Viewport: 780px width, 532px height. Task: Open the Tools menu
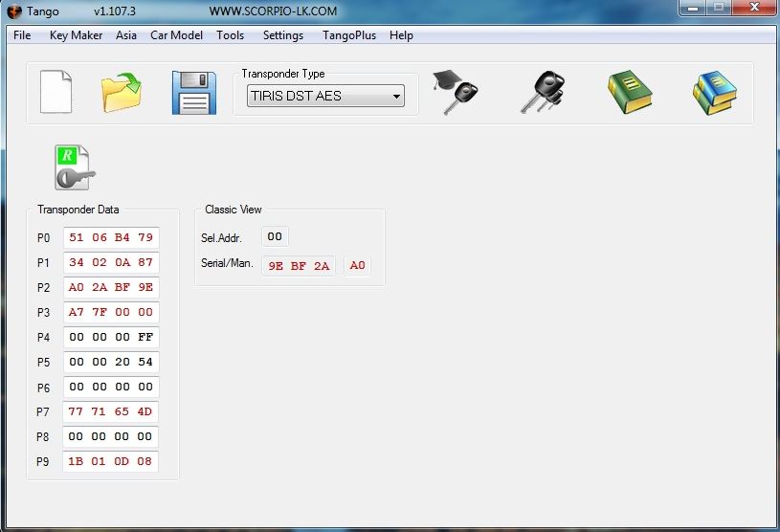click(x=231, y=35)
